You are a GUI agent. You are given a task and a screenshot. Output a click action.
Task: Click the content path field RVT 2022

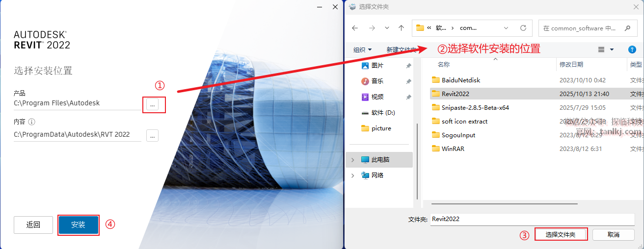click(x=77, y=135)
